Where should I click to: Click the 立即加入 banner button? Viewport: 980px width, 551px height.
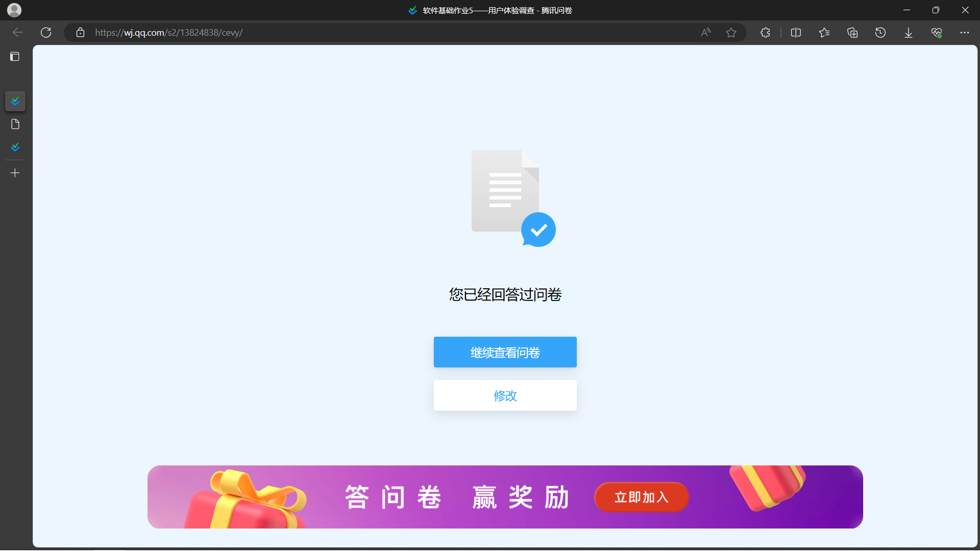click(641, 497)
